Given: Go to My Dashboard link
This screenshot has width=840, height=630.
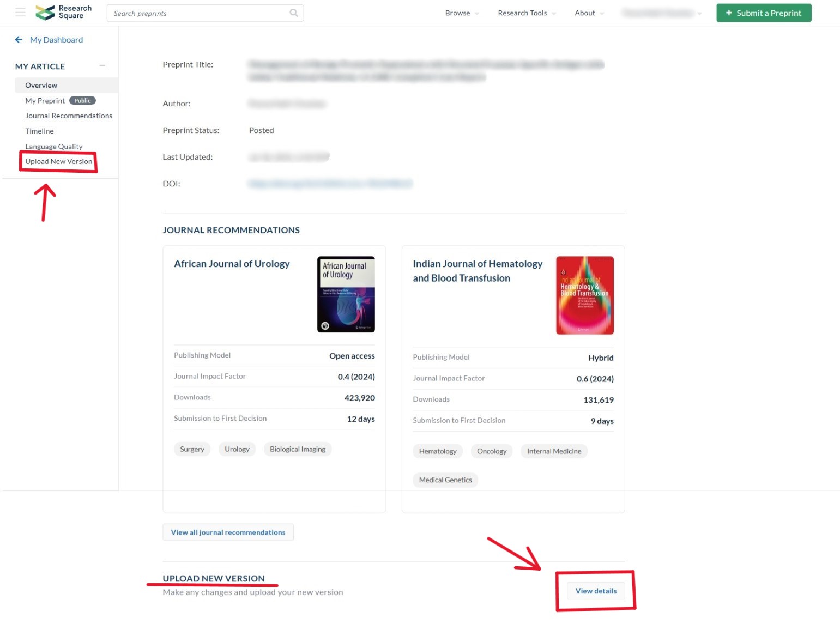Looking at the screenshot, I should (56, 40).
